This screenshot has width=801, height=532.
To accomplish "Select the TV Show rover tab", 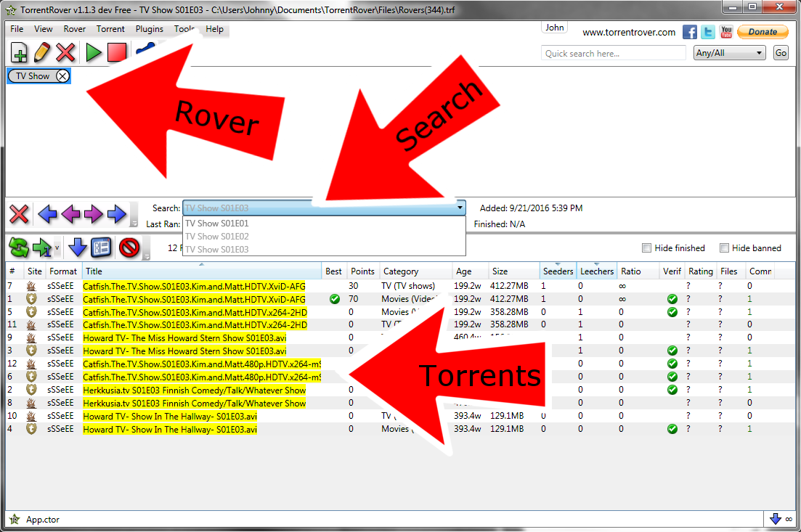I will tap(33, 76).
